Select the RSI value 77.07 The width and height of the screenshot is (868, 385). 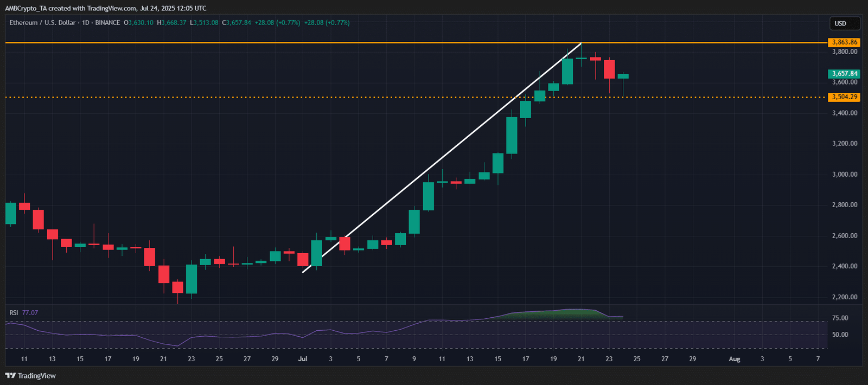pos(30,313)
